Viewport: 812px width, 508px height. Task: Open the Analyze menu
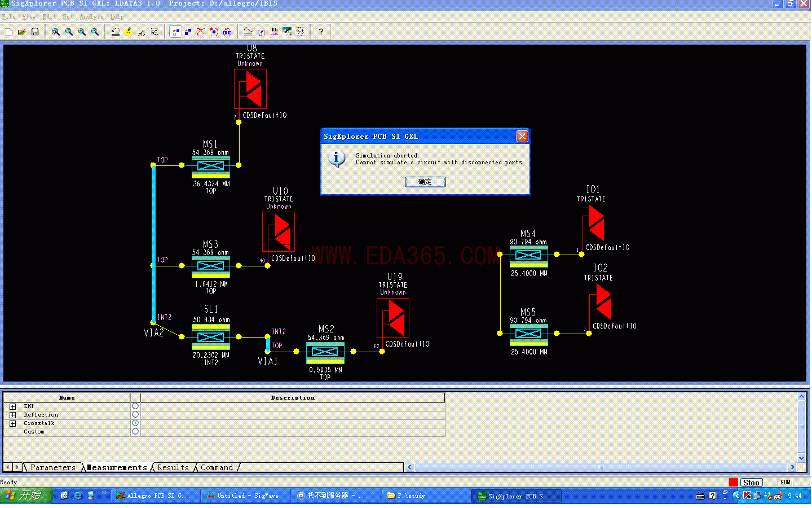(x=91, y=17)
